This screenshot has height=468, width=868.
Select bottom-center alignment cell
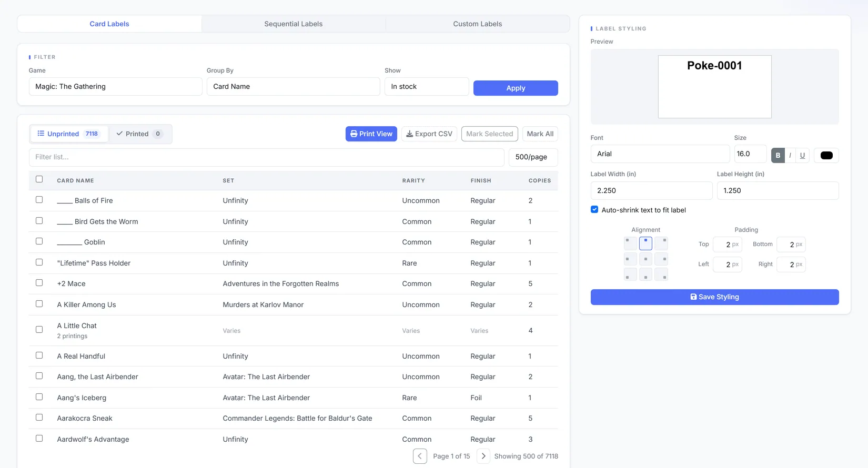[x=645, y=274]
